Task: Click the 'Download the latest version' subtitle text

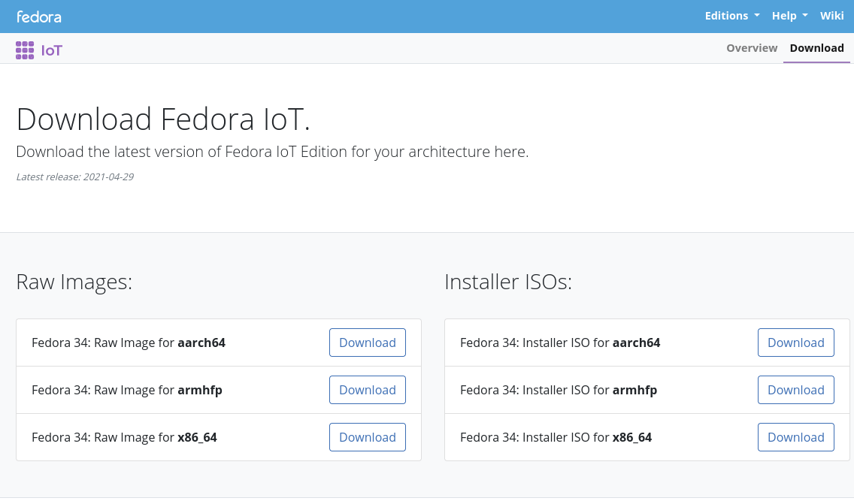Action: tap(272, 152)
